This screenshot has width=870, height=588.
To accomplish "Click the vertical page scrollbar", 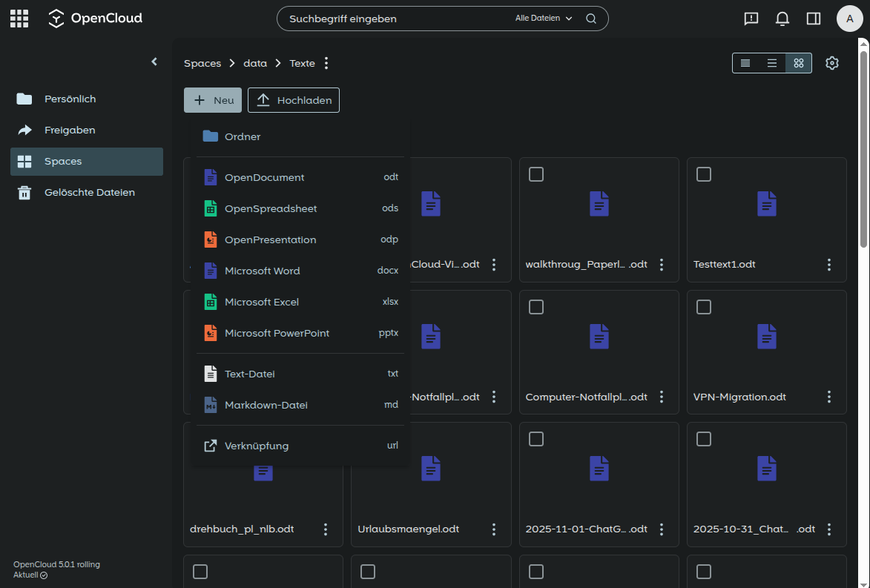I will point(863,150).
